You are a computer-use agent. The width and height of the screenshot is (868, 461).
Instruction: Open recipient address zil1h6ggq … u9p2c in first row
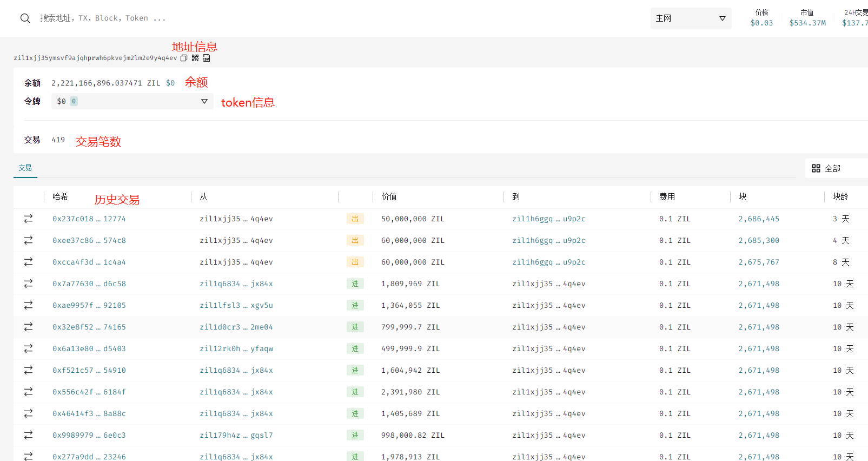point(548,219)
